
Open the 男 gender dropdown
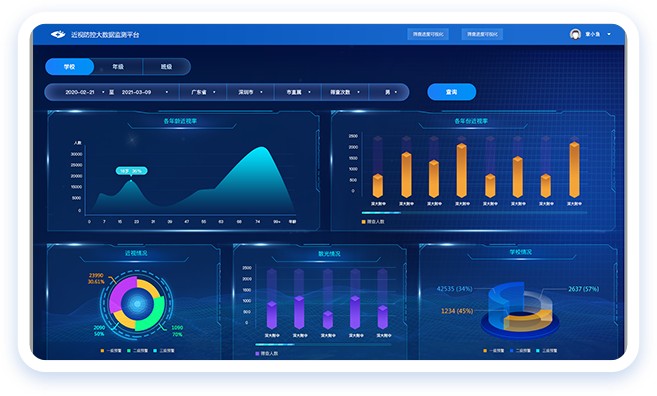point(389,92)
